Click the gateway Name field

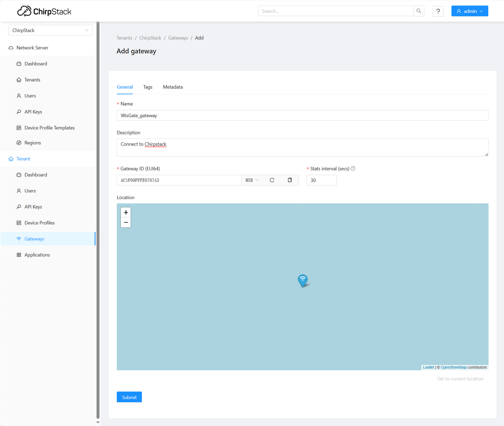coord(302,116)
